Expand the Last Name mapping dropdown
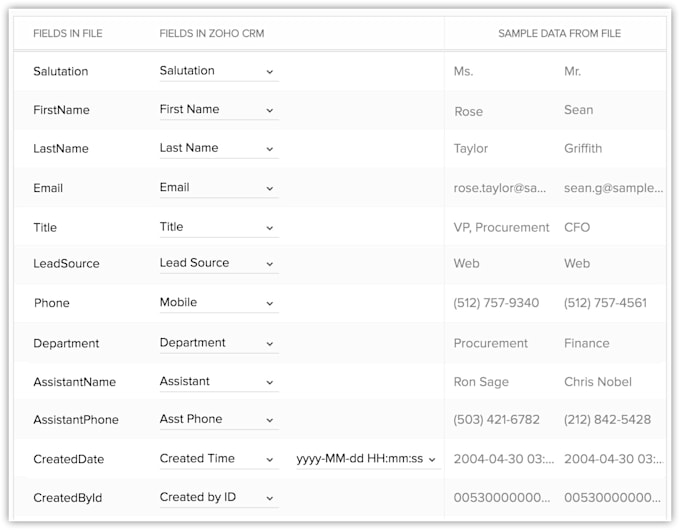 (219, 148)
